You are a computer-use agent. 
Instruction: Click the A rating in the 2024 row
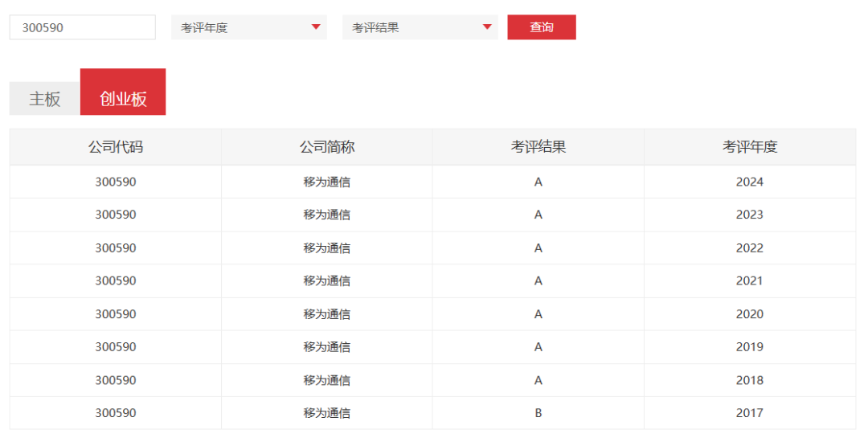[538, 182]
